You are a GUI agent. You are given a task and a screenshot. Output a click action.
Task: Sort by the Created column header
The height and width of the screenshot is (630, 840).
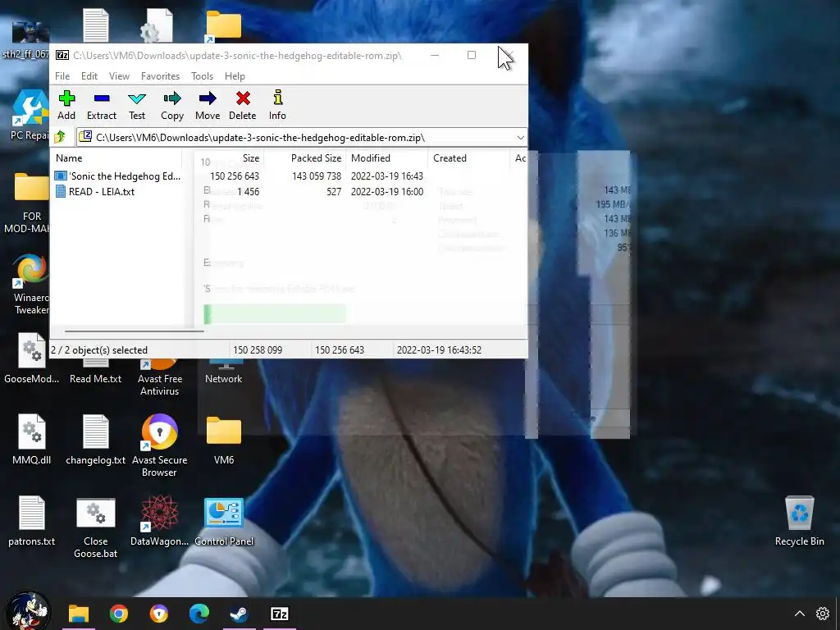468,158
